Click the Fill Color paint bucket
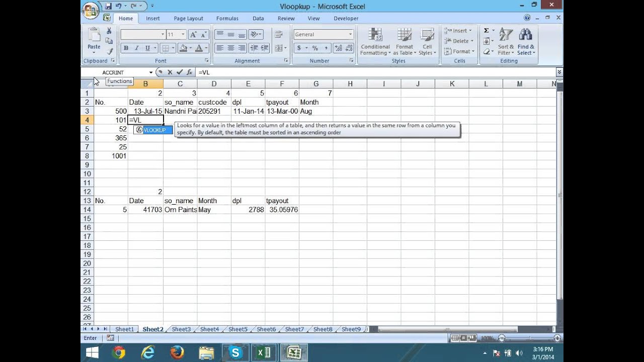Image resolution: width=644 pixels, height=362 pixels. (183, 48)
